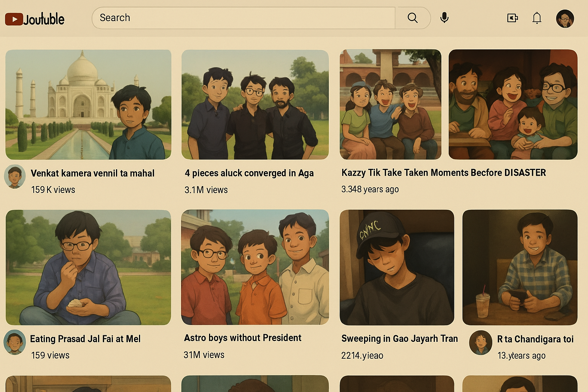Open the Taj Mahal video thumbnail
The image size is (588, 392).
[x=88, y=105]
